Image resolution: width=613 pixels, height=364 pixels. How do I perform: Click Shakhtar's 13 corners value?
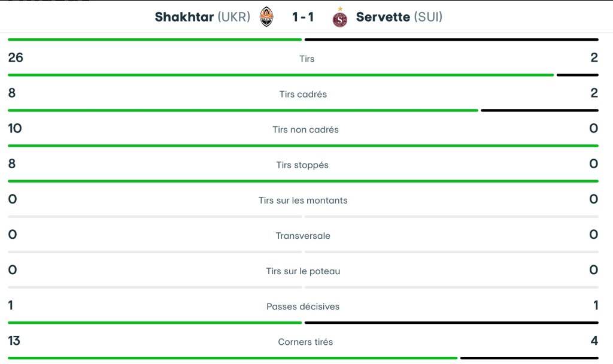click(14, 341)
